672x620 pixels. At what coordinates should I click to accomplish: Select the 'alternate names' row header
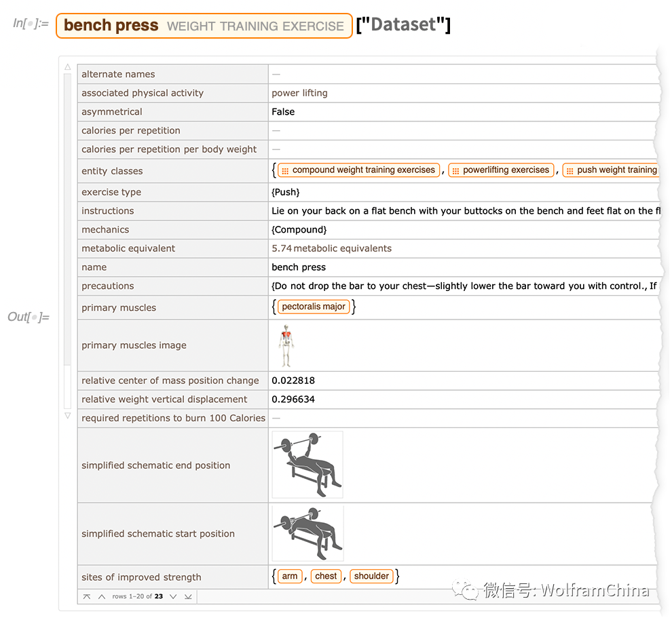click(172, 74)
